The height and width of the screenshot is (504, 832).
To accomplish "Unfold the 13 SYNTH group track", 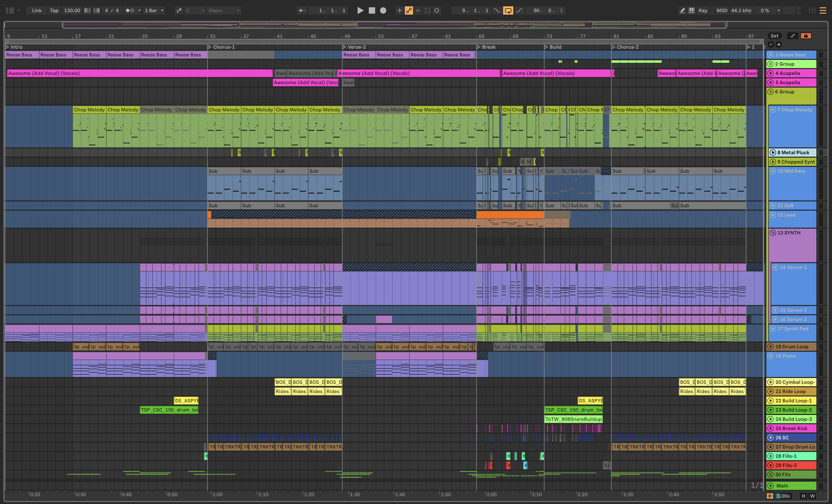I will point(773,233).
